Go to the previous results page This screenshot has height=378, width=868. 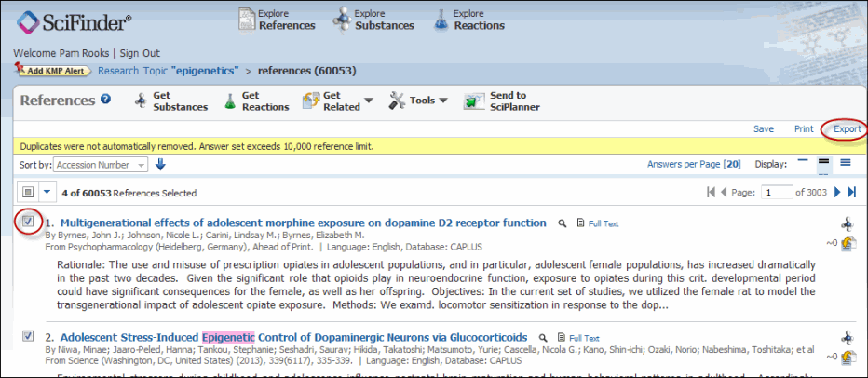724,192
